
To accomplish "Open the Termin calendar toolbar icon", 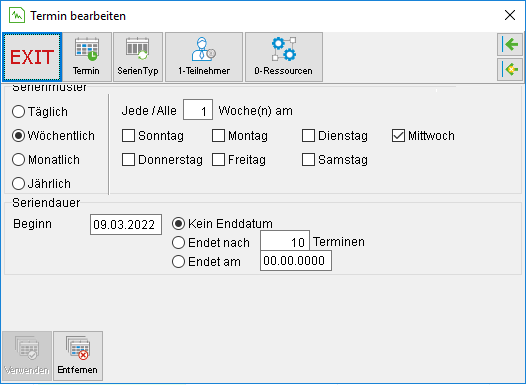I will point(87,57).
